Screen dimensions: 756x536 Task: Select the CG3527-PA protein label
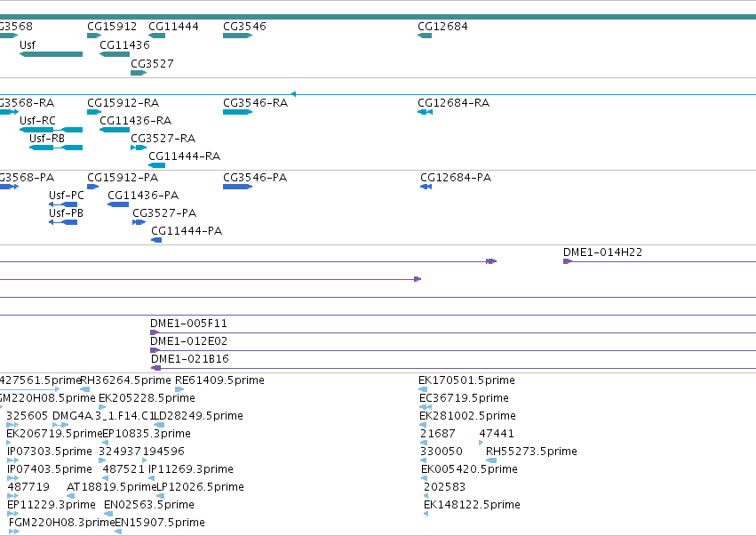[164, 213]
